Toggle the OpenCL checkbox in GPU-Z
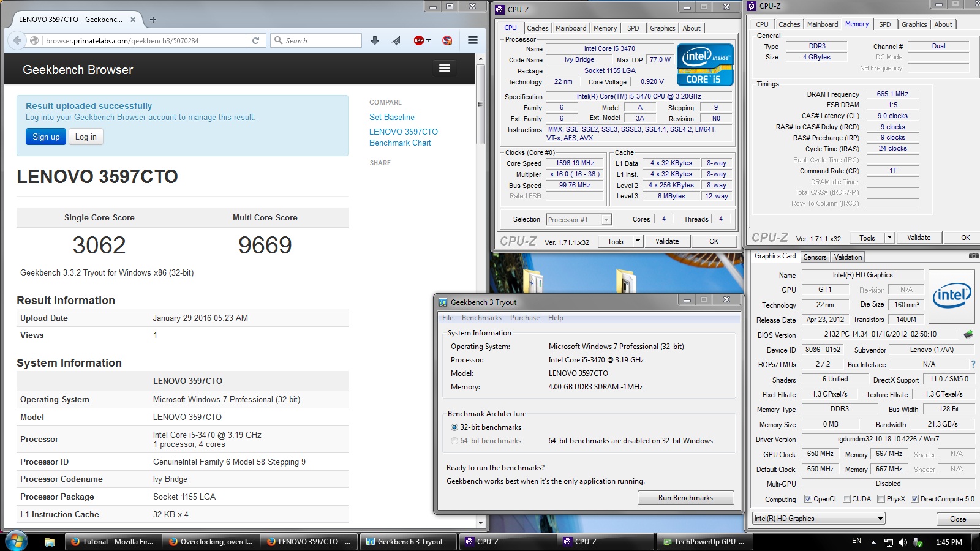Viewport: 980px width, 551px height. tap(807, 499)
